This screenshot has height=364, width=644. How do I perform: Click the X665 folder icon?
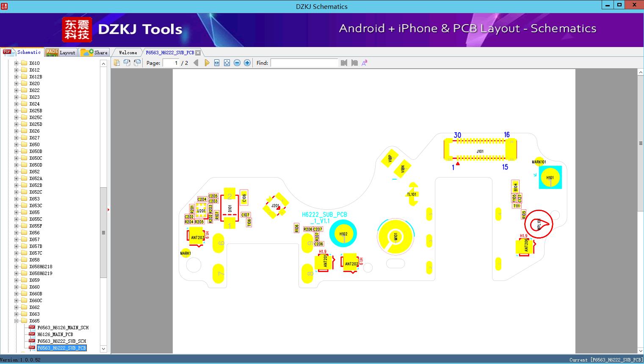click(24, 321)
